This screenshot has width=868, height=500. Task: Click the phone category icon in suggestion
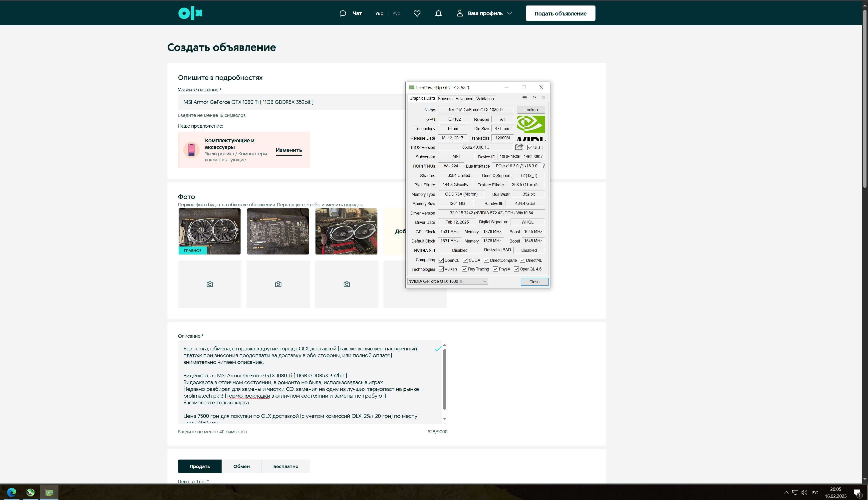[191, 150]
